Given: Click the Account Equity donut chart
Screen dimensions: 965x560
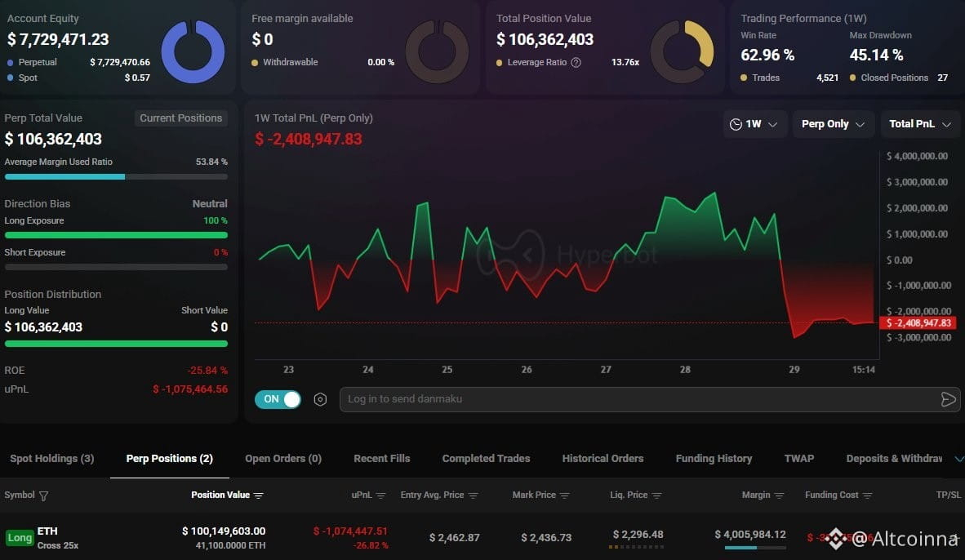Looking at the screenshot, I should [x=193, y=51].
